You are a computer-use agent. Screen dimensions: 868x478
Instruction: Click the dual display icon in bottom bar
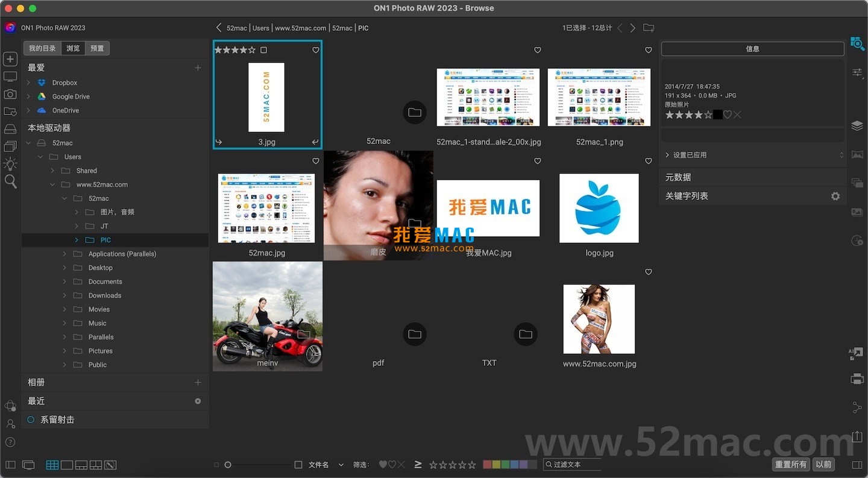[x=28, y=465]
